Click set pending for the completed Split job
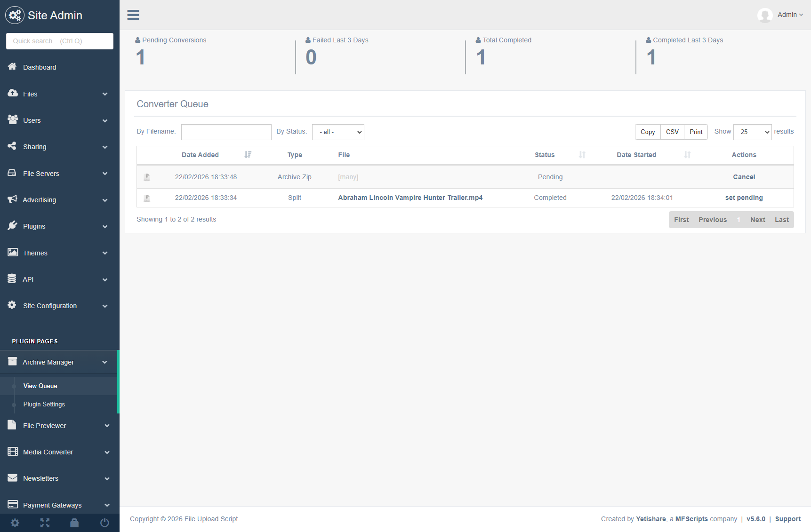811x532 pixels. pos(744,198)
